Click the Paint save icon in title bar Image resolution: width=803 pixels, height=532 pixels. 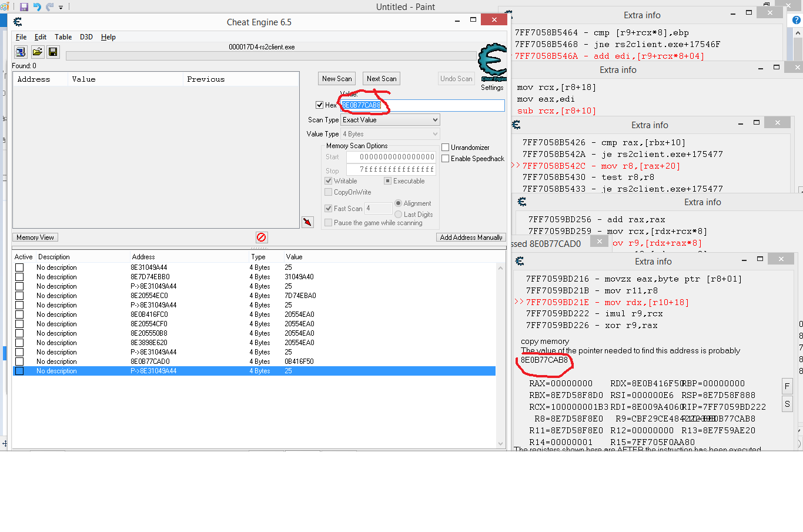24,7
